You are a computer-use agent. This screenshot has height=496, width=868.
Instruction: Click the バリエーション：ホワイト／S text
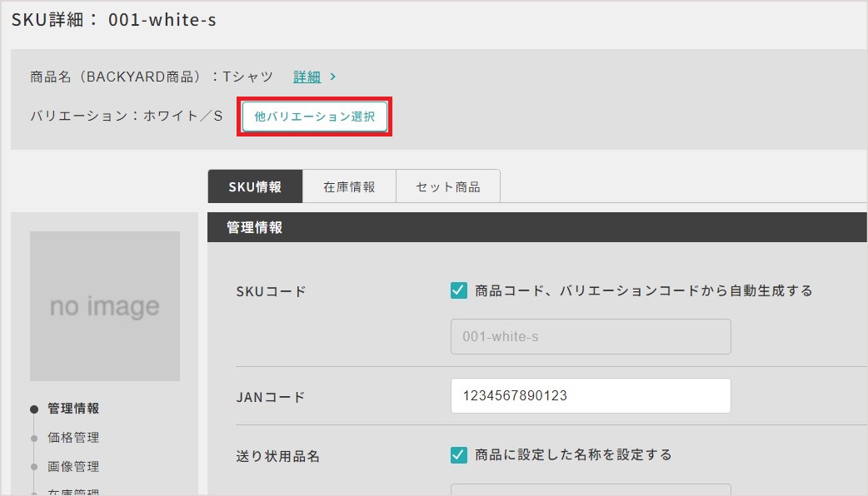pos(127,117)
